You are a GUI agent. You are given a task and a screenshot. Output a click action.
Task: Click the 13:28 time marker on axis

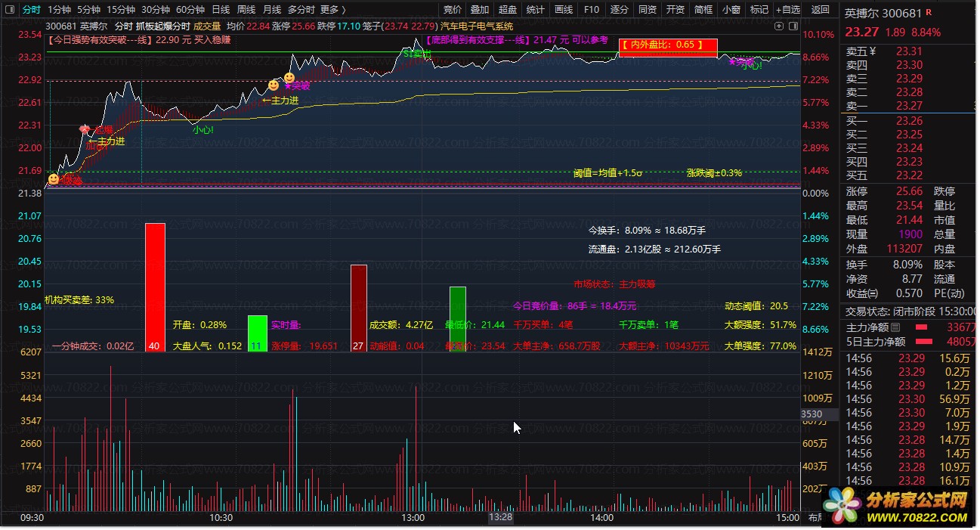(x=500, y=518)
